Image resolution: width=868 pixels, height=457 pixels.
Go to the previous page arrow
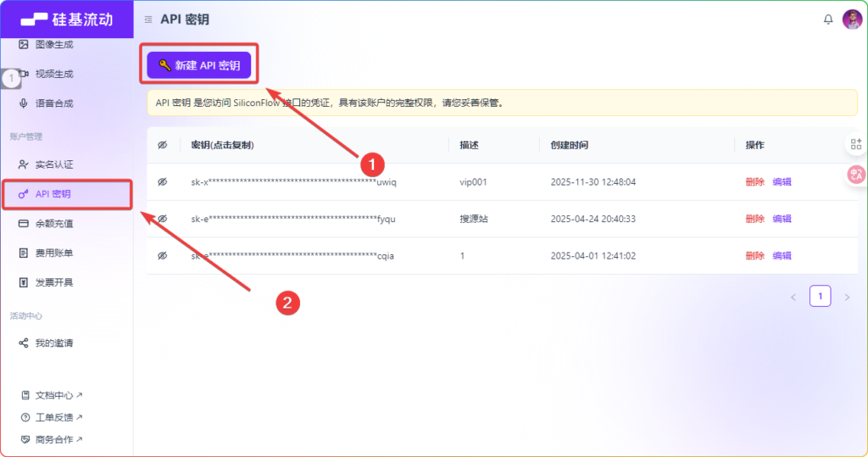793,298
